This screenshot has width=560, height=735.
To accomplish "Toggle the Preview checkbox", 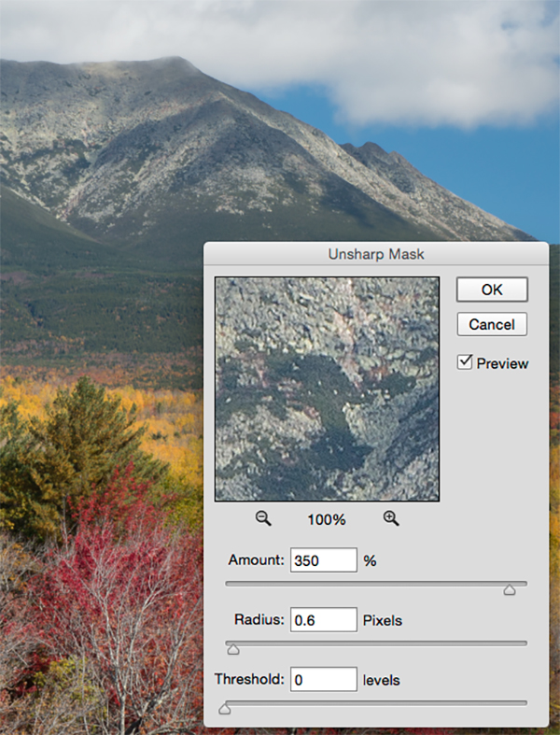I will 465,361.
